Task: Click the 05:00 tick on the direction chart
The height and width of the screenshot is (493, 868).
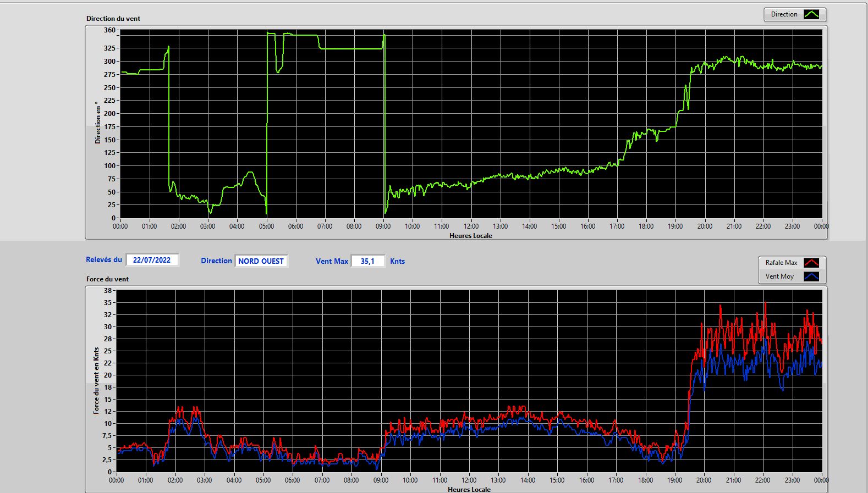Action: click(266, 226)
